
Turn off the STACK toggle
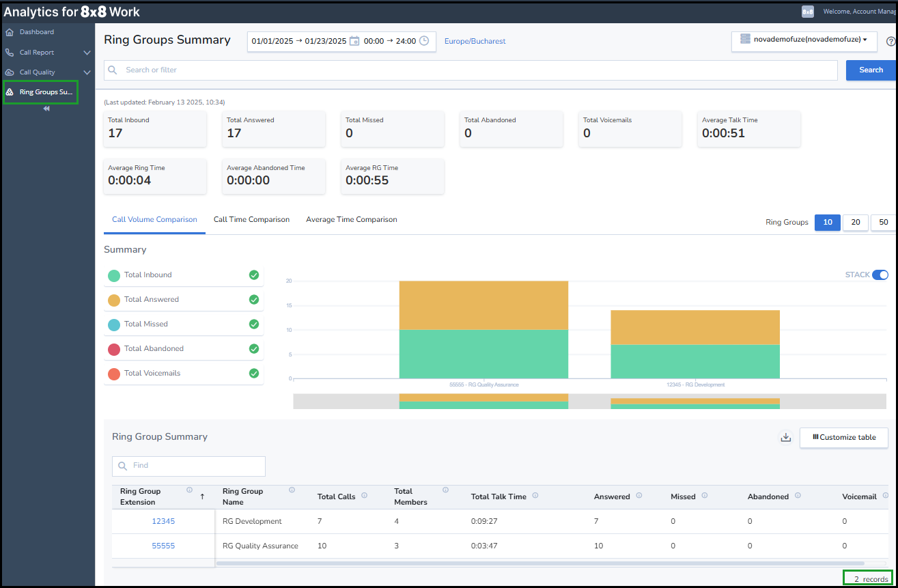click(880, 275)
